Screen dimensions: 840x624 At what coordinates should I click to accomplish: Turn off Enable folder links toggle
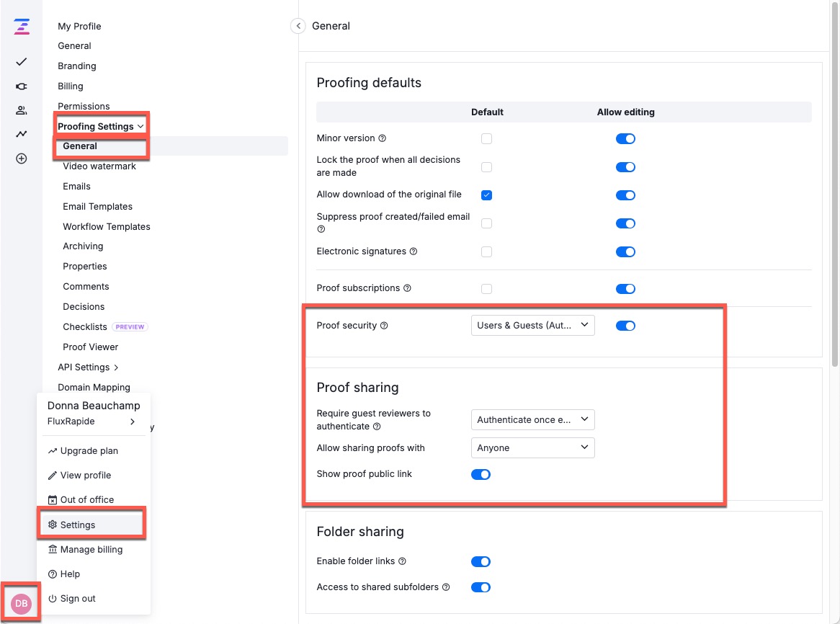pyautogui.click(x=481, y=561)
